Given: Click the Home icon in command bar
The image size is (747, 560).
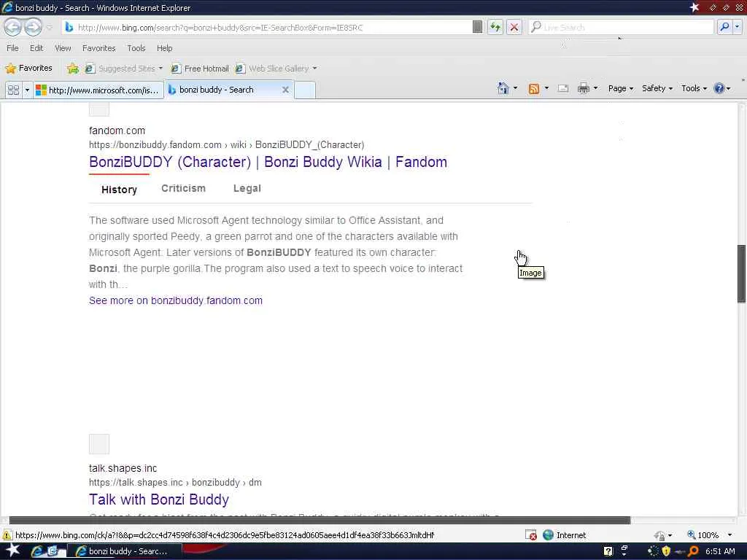Looking at the screenshot, I should point(503,88).
